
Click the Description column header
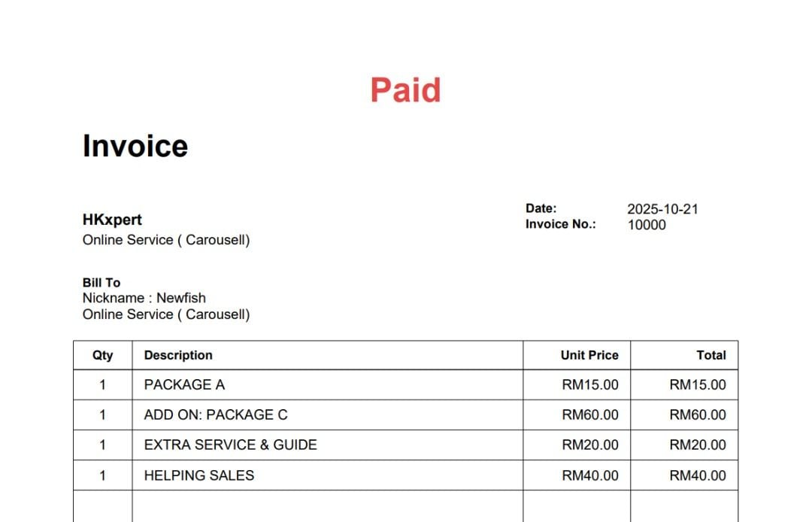pos(178,355)
